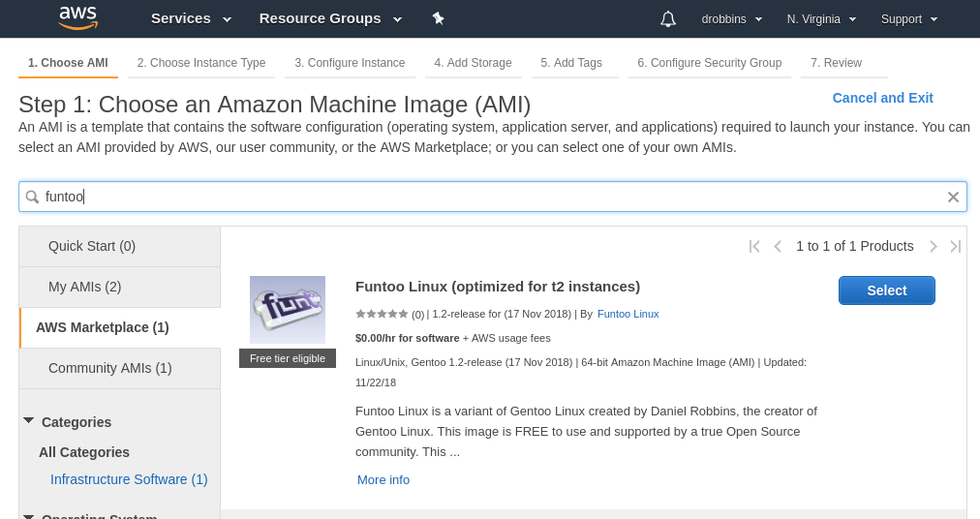Go to 3. Configure Instance step
980x519 pixels.
pyautogui.click(x=350, y=63)
